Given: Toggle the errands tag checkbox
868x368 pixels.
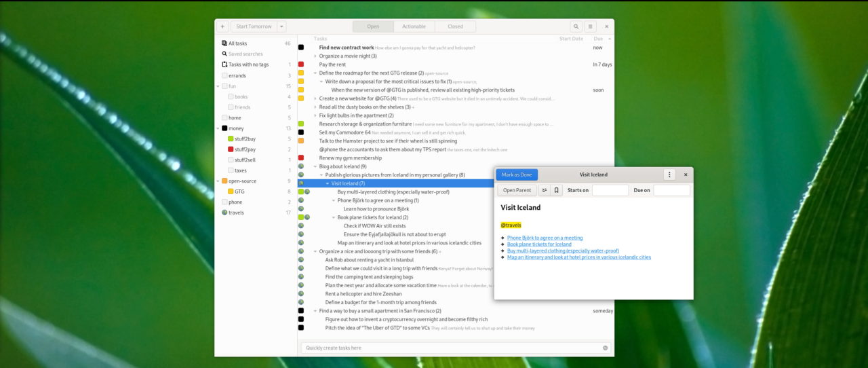Looking at the screenshot, I should point(224,75).
